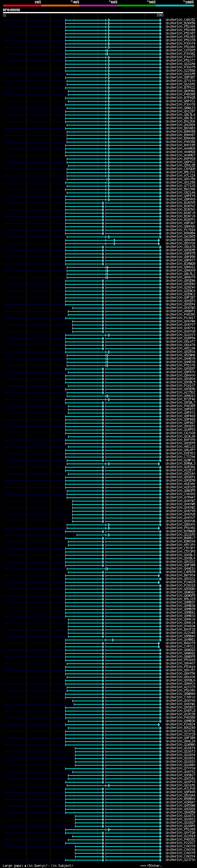This screenshot has width=197, height=868.
Task: Select hit UniRef100_P26018
Action: tap(180, 586)
